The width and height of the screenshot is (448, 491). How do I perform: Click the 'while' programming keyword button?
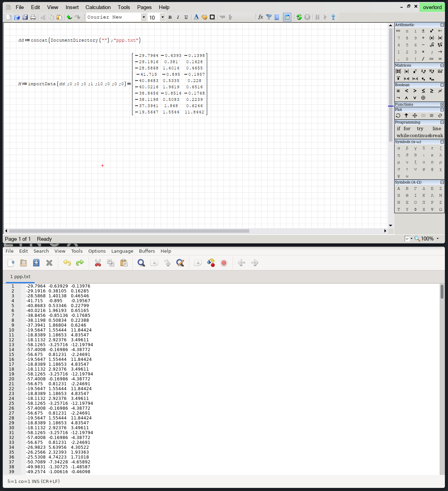pos(403,136)
